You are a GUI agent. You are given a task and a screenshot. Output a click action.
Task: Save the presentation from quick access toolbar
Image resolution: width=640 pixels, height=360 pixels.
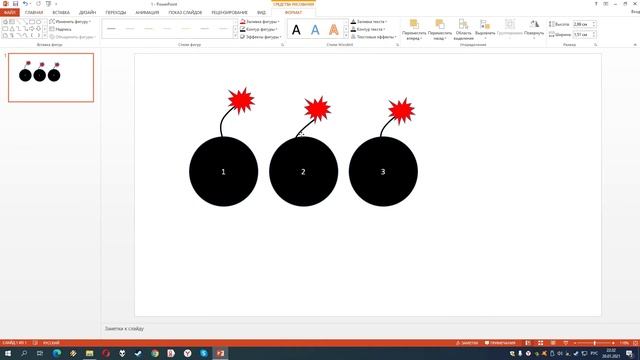(x=15, y=4)
